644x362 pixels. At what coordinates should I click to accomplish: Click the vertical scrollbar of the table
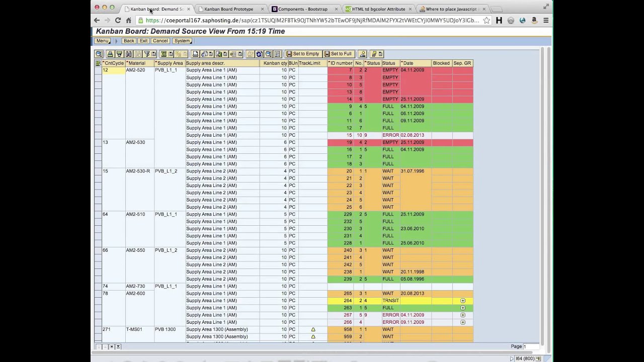(x=542, y=196)
